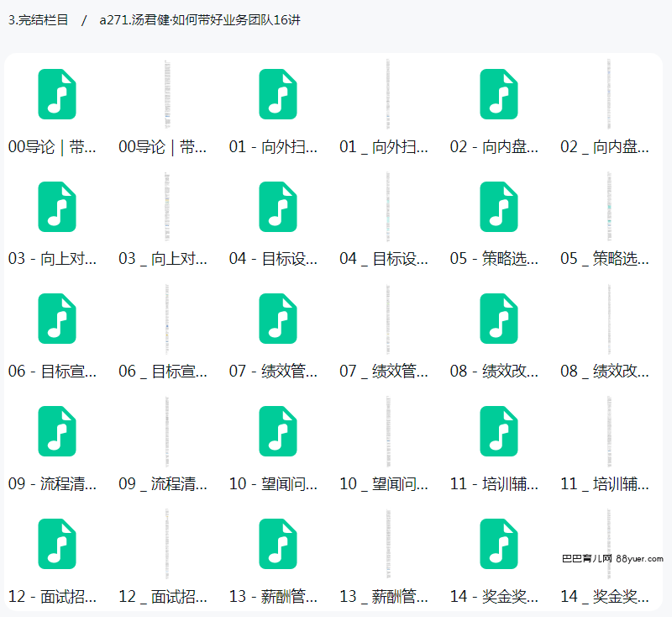Open document thumbnail for '12 _ 面试招...'
This screenshot has height=617, width=672.
tap(167, 544)
